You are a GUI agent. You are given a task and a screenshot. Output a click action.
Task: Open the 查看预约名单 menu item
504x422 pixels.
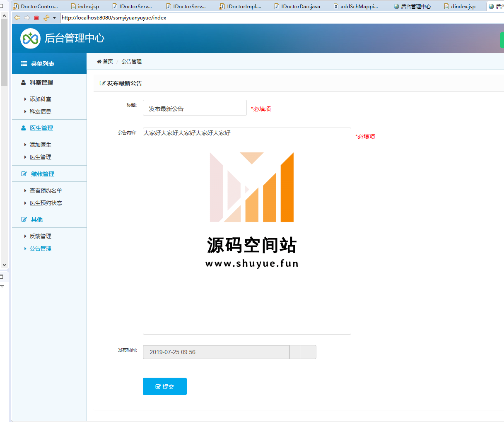[x=46, y=191]
